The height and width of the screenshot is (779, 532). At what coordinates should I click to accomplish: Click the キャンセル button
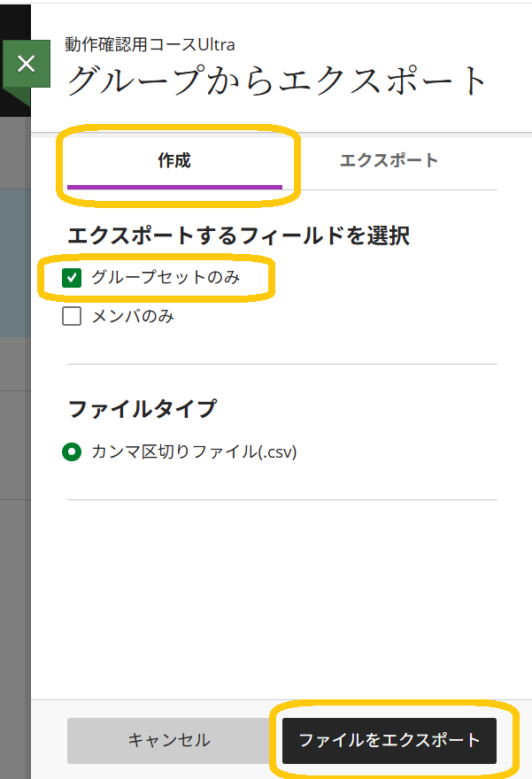tap(169, 740)
